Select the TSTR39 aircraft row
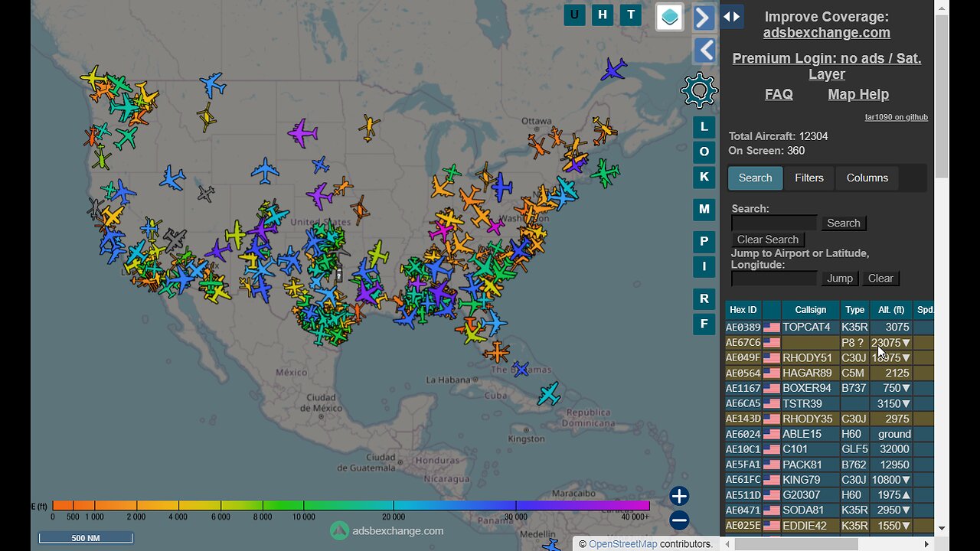Screen dimensions: 980x551 tap(829, 403)
